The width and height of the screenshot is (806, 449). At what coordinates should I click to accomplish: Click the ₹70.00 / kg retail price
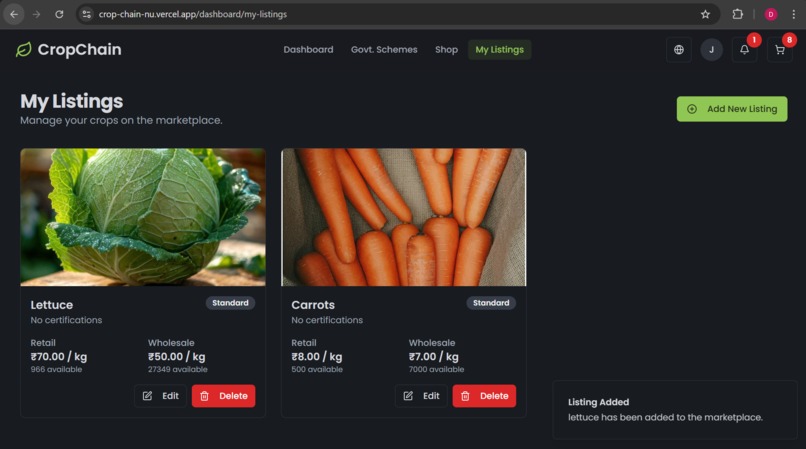(59, 357)
